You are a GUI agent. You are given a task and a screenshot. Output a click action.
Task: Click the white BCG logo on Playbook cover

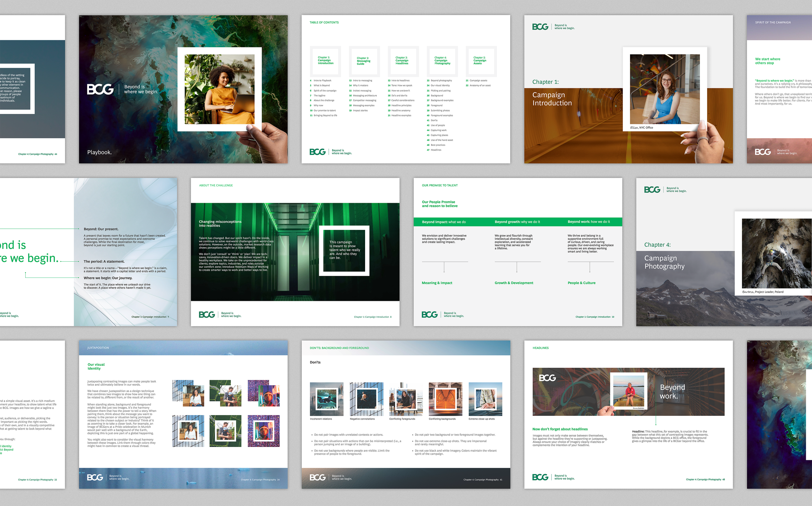(100, 89)
